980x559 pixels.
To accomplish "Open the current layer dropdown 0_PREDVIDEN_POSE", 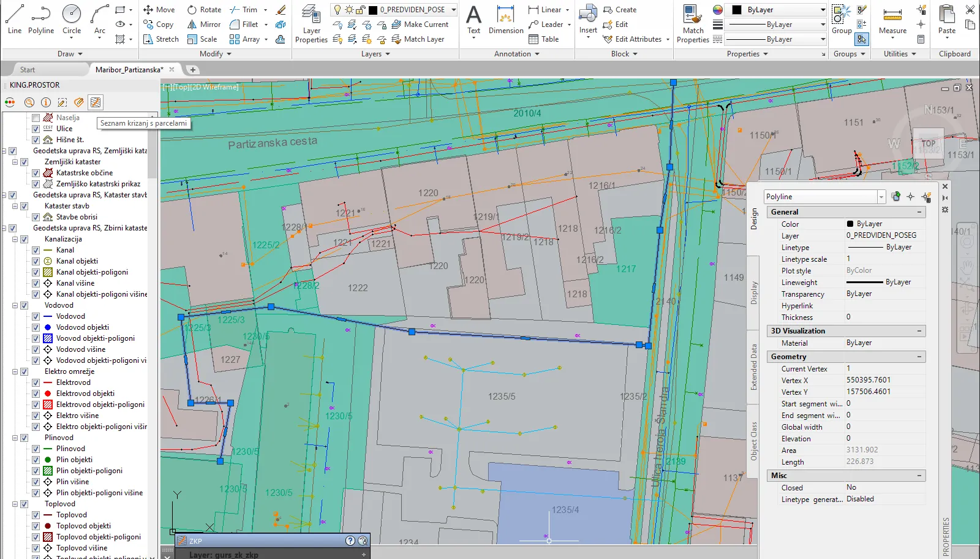I will coord(453,10).
